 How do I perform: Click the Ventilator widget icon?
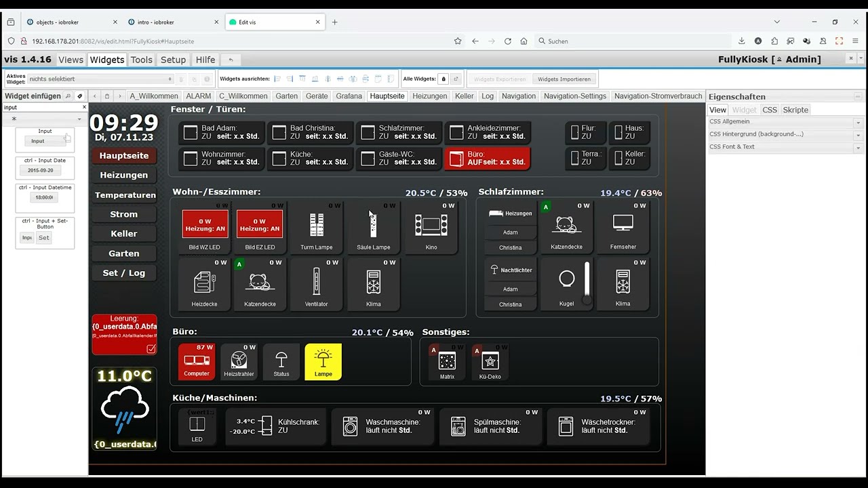[x=316, y=281]
